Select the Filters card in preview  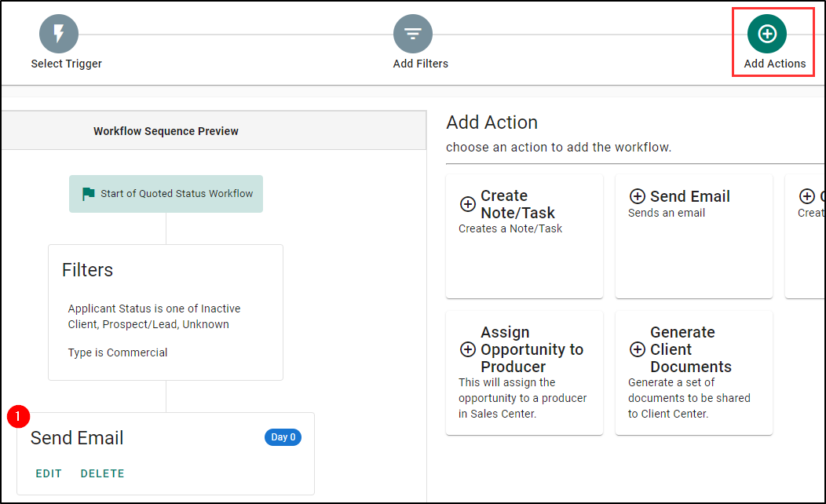tap(166, 312)
